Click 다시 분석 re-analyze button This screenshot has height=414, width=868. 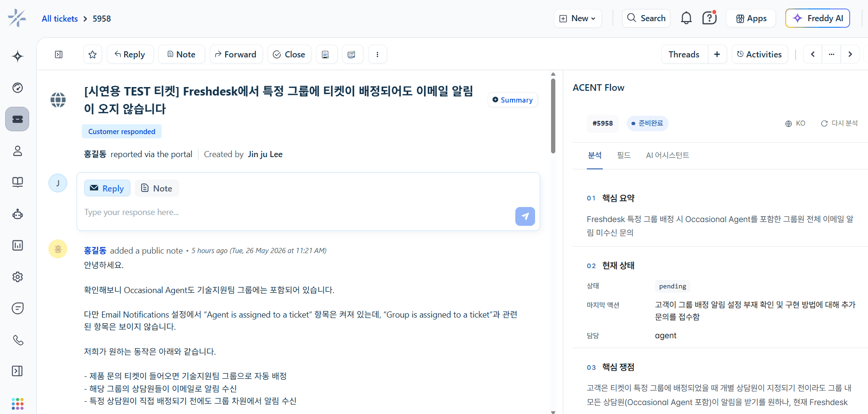(839, 123)
